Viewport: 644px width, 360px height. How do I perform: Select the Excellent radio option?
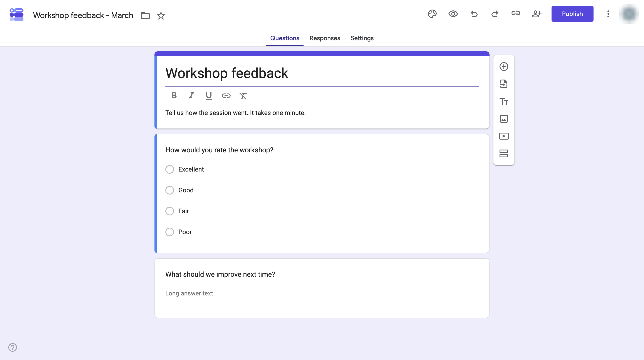coord(169,169)
